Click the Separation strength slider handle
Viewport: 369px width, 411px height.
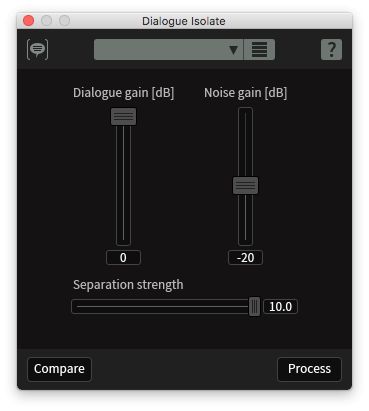(x=254, y=306)
